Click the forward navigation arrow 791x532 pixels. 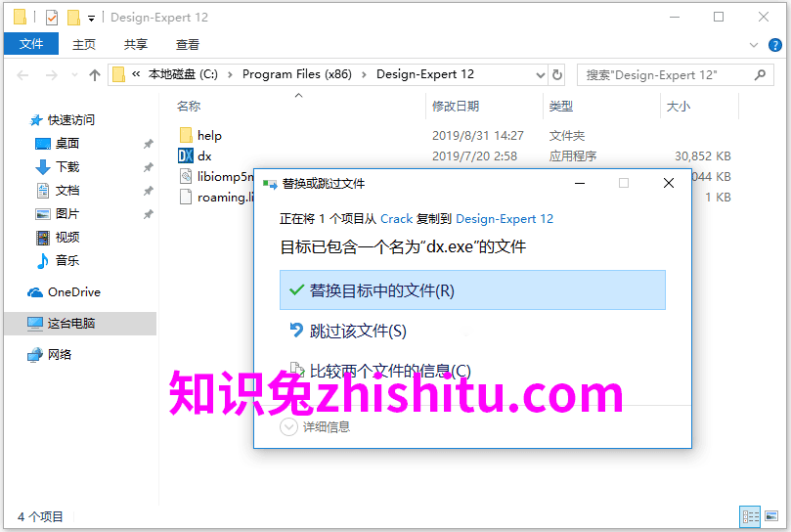(x=51, y=75)
